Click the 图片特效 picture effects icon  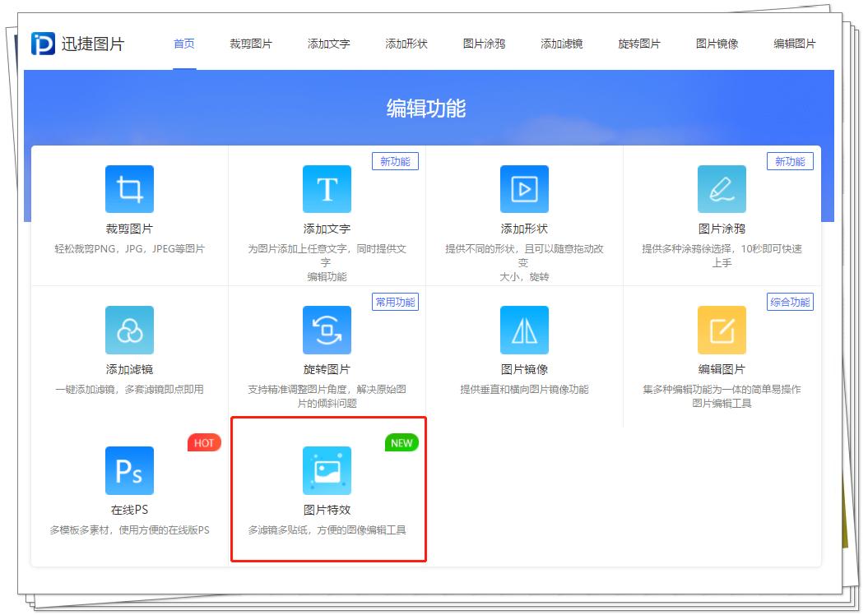coord(327,469)
